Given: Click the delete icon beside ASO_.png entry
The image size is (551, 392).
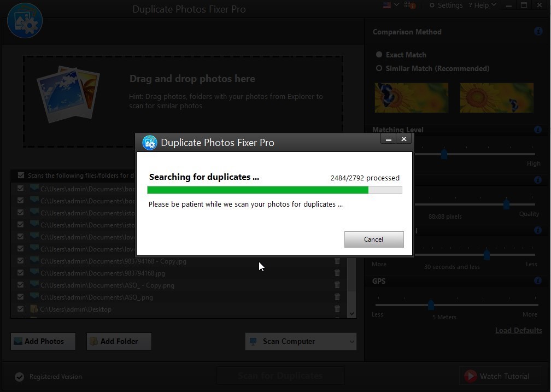Looking at the screenshot, I should (x=337, y=296).
